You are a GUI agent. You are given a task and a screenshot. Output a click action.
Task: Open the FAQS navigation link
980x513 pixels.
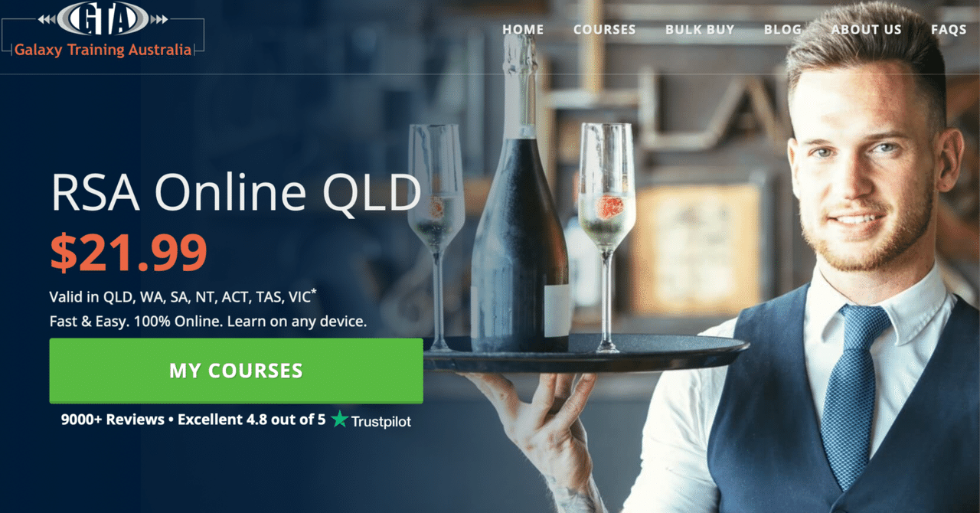pyautogui.click(x=949, y=30)
